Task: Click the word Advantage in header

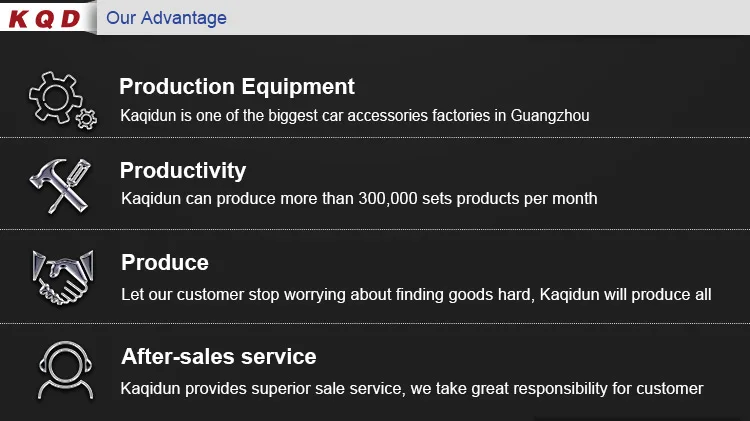Action: [x=184, y=18]
